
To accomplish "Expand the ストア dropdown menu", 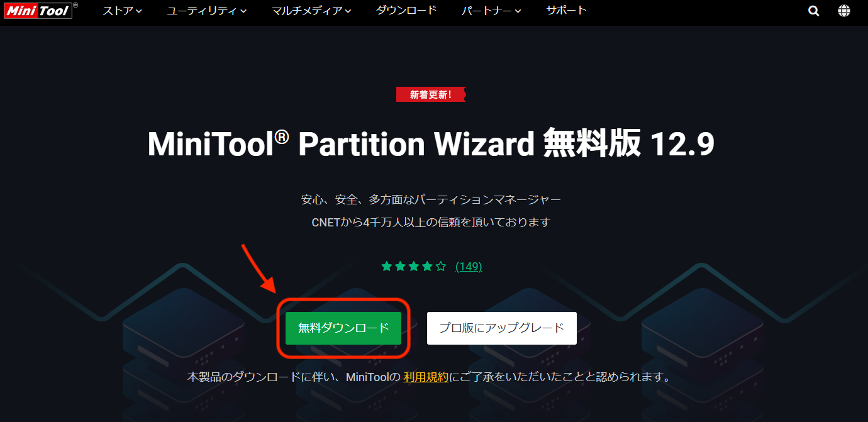I will click(x=121, y=10).
